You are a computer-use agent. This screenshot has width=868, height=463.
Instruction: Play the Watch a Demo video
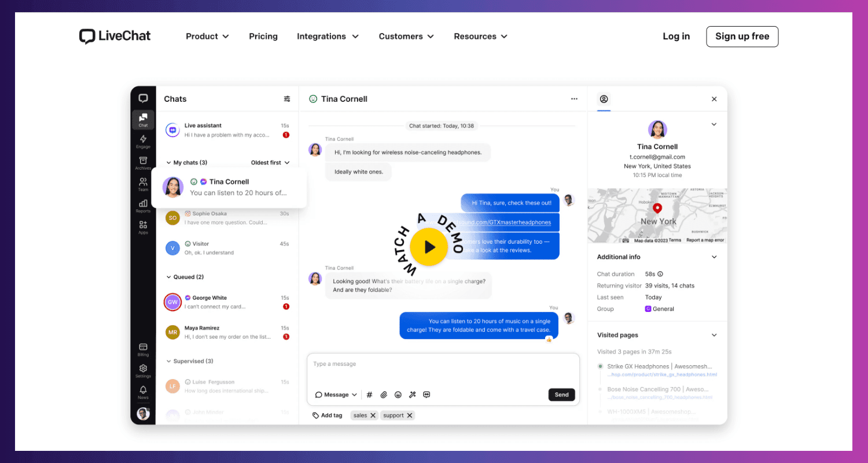[429, 247]
